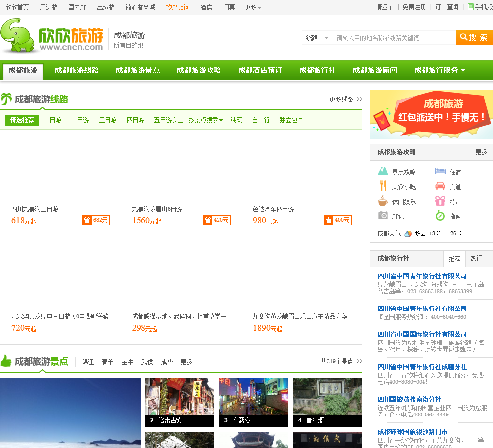Screen dimensions: 493x448
Task: Expand the 更多 top navigation dropdown
Action: [253, 7]
